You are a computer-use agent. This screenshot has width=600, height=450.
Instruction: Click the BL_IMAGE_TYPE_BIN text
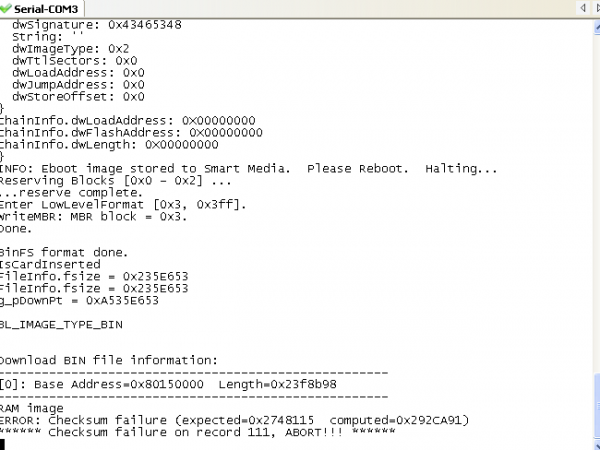62,324
